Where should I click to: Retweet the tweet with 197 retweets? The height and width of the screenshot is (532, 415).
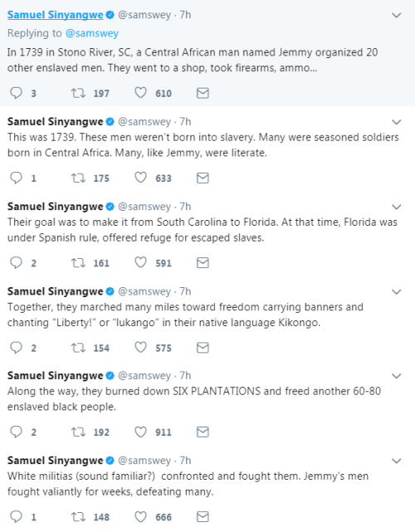78,93
